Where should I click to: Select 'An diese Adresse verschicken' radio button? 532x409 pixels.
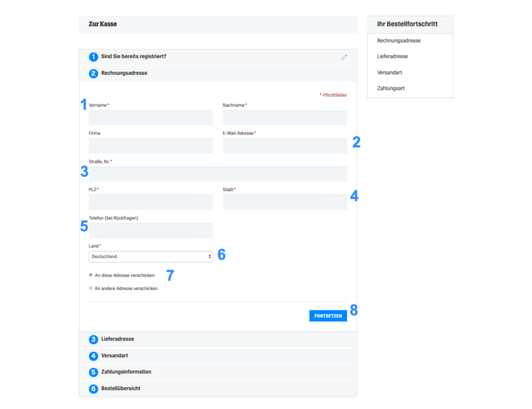(x=91, y=275)
